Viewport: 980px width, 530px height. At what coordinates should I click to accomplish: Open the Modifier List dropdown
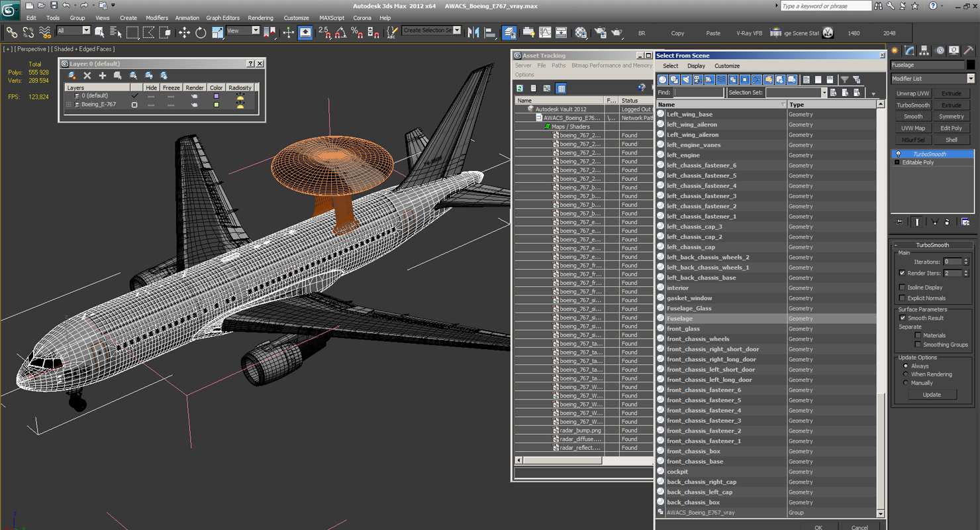pos(933,78)
